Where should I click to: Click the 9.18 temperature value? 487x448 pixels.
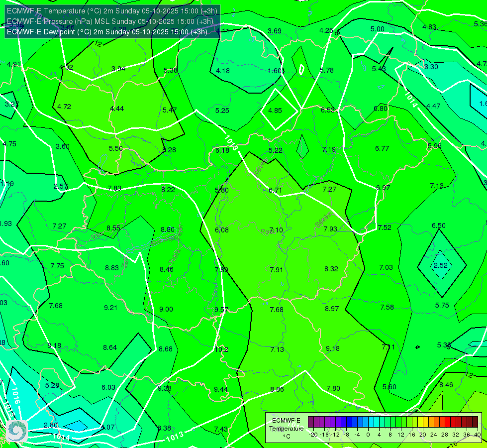[x=333, y=348]
